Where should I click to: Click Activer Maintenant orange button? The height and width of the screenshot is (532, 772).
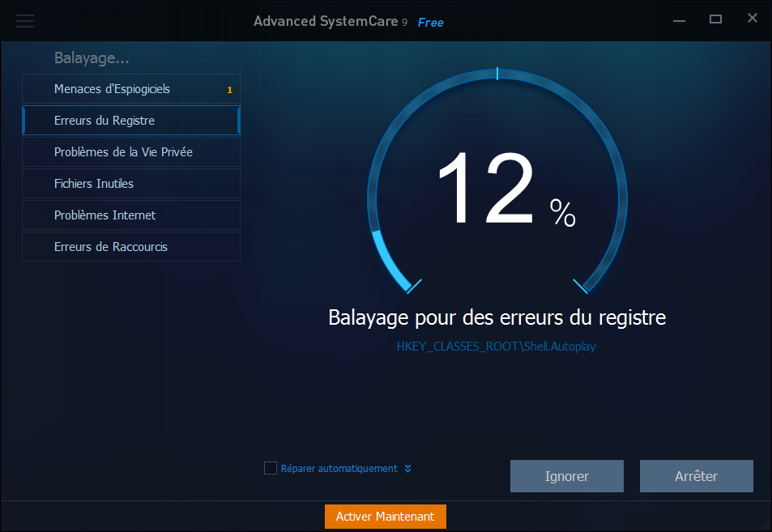pyautogui.click(x=385, y=517)
